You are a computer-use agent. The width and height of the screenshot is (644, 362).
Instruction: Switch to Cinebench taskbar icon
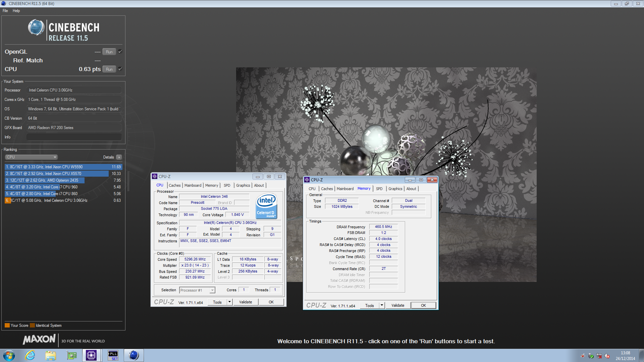tap(134, 355)
